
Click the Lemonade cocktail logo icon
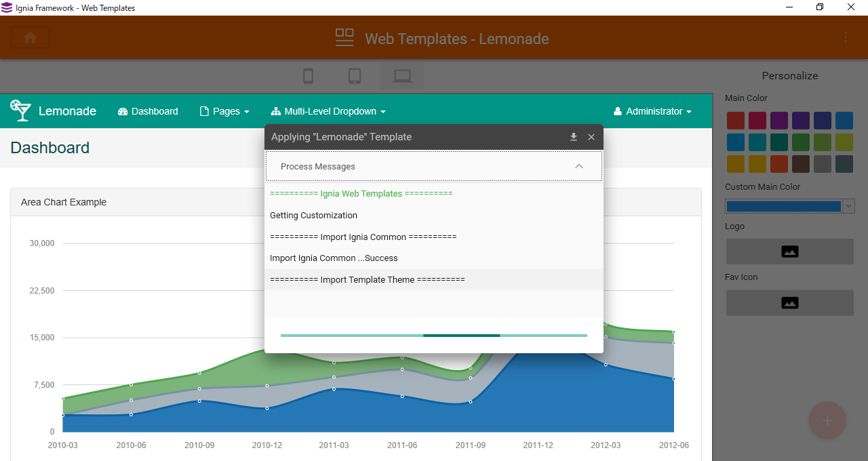(x=20, y=111)
